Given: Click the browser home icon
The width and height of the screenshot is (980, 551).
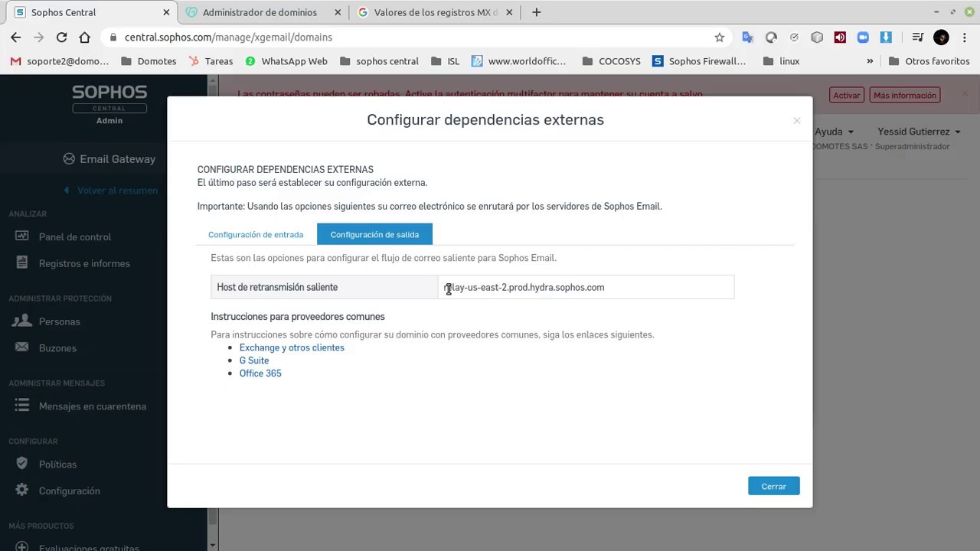Looking at the screenshot, I should coord(84,37).
